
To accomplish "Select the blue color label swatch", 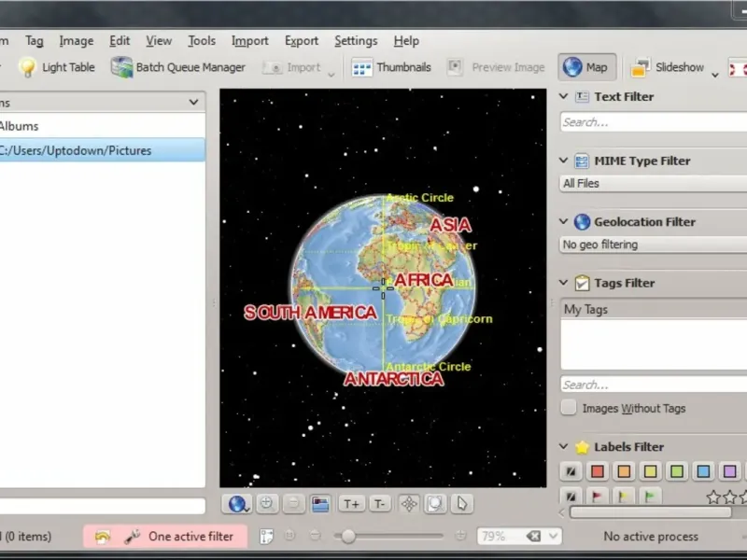I will 703,471.
